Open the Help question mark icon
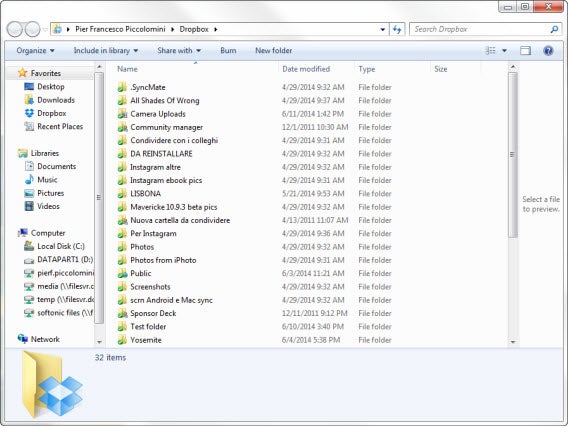This screenshot has width=568, height=426. pos(548,51)
